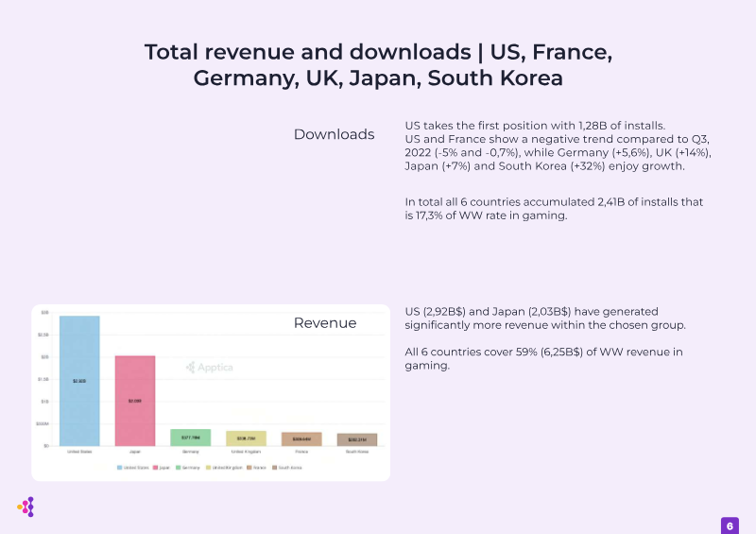Image resolution: width=756 pixels, height=534 pixels.
Task: Click the France revenue bar
Action: point(301,439)
